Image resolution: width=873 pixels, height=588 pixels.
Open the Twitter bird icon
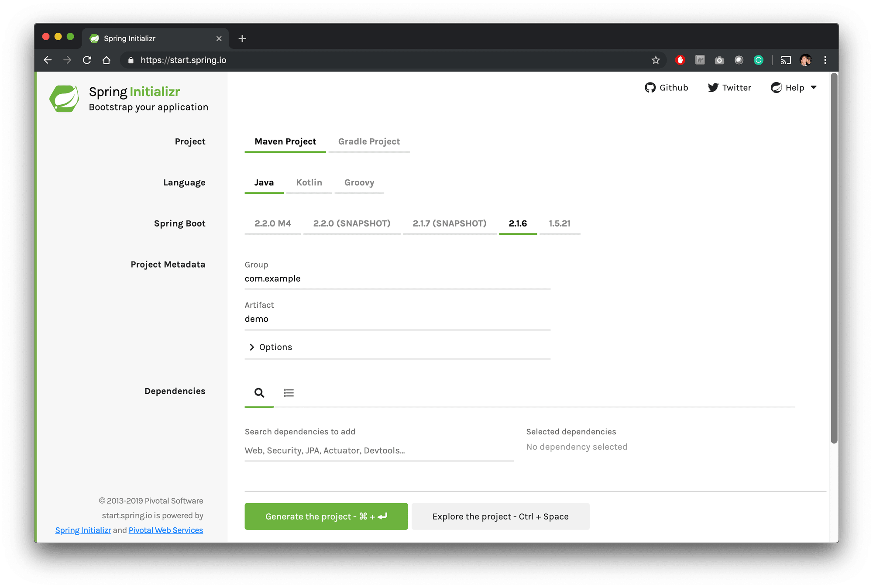pyautogui.click(x=713, y=88)
